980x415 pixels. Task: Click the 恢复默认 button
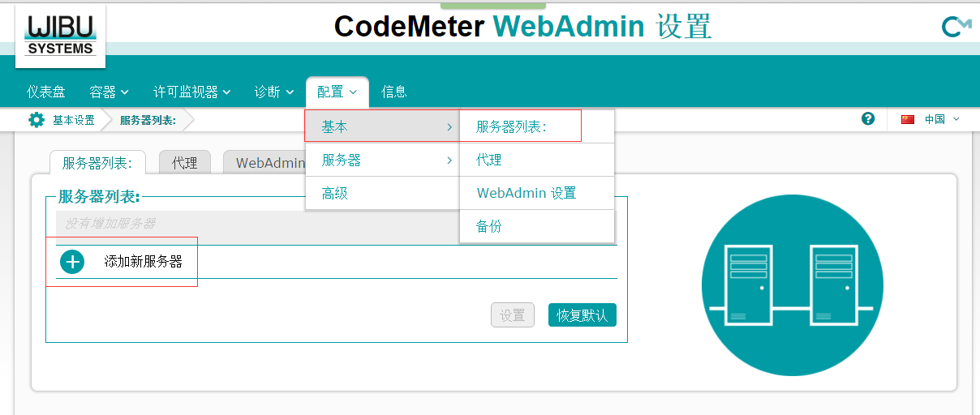pyautogui.click(x=582, y=315)
